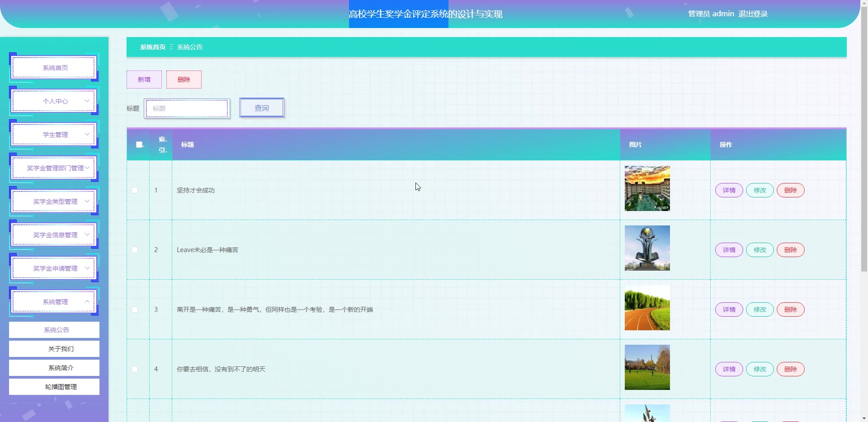Expand the 个人中心 sidebar menu
The width and height of the screenshot is (868, 422).
(54, 101)
